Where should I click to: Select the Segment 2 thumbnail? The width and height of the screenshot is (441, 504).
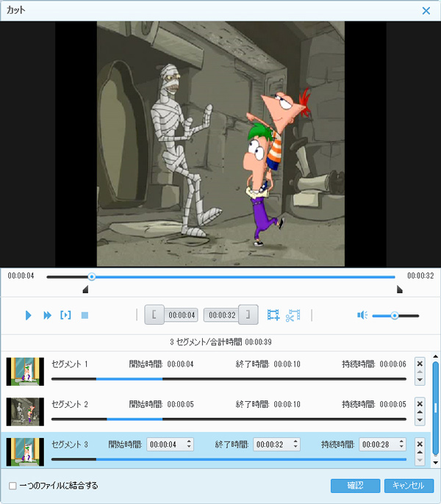(25, 411)
